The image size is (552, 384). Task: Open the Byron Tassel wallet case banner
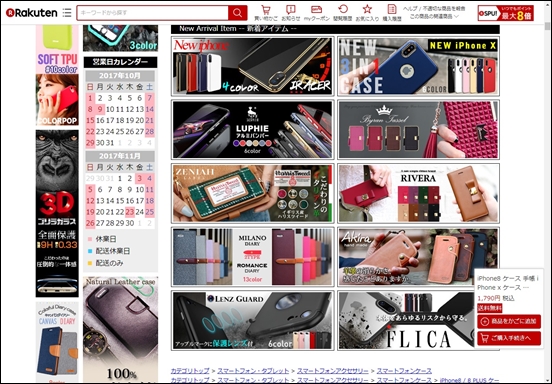(418, 130)
